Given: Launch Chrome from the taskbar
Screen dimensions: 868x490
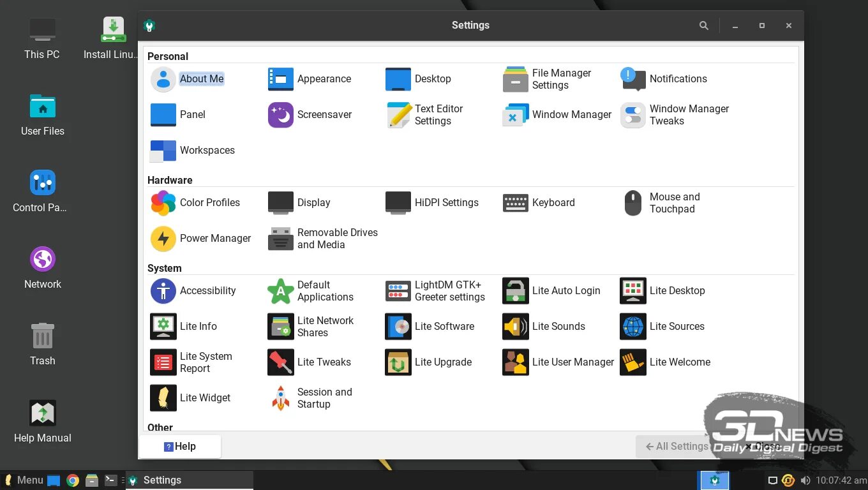Looking at the screenshot, I should point(73,480).
